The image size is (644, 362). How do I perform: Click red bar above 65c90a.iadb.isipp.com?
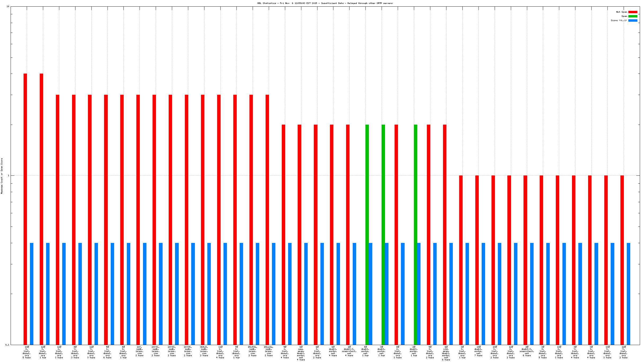251,220
